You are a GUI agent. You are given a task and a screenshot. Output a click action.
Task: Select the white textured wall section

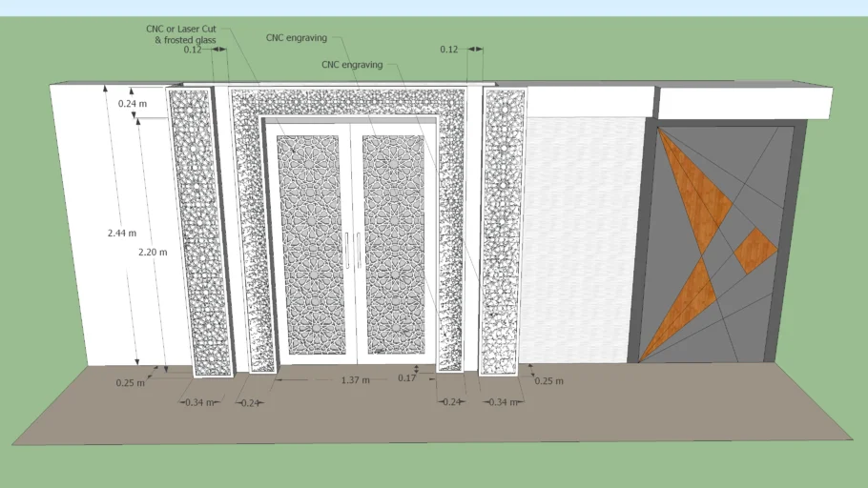[x=580, y=239]
